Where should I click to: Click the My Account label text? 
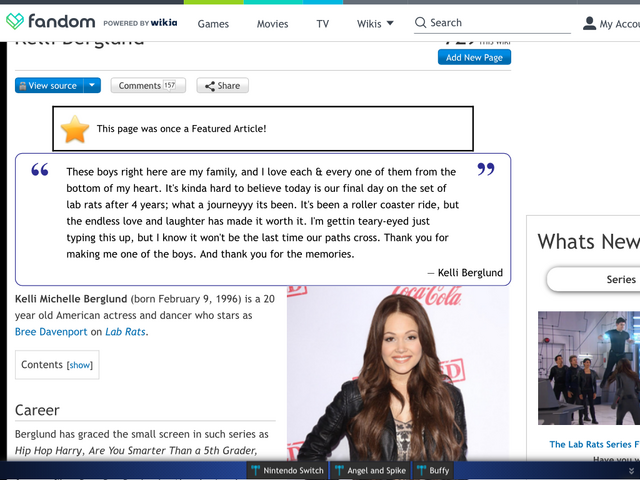coord(620,24)
